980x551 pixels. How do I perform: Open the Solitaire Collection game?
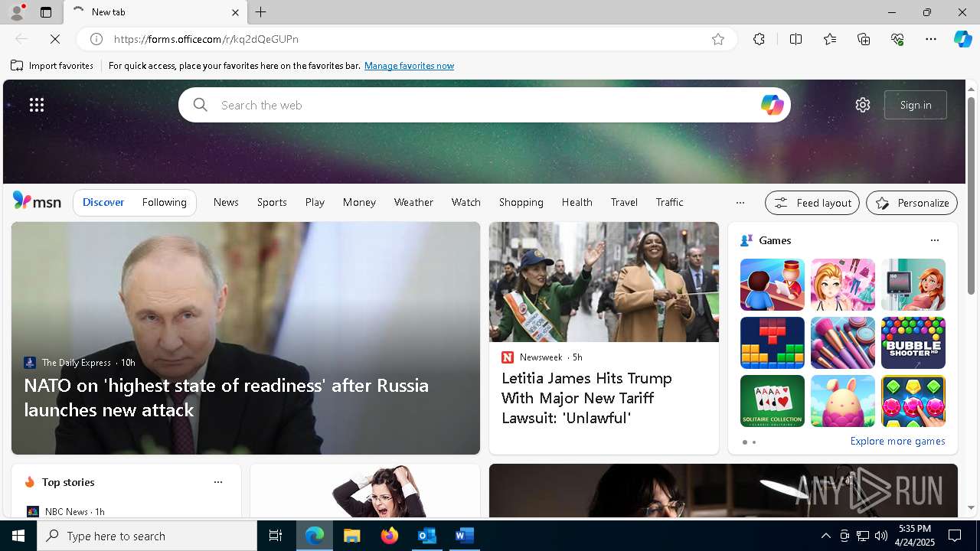point(773,401)
